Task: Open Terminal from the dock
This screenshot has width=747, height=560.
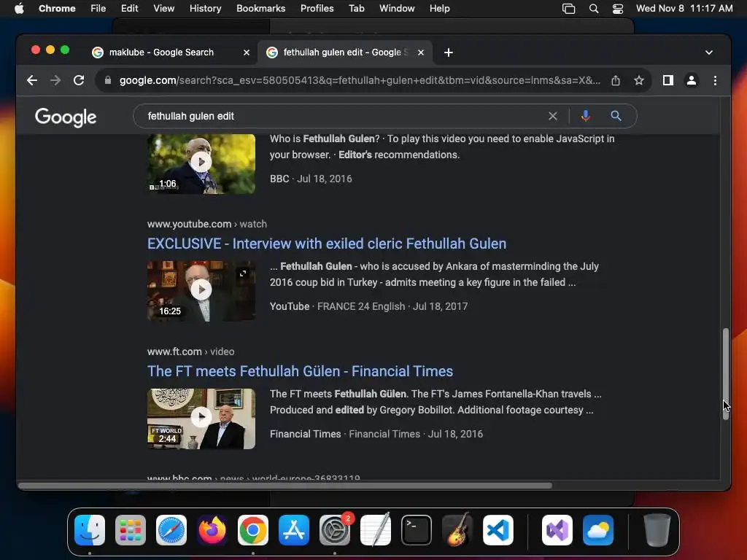Action: click(417, 530)
